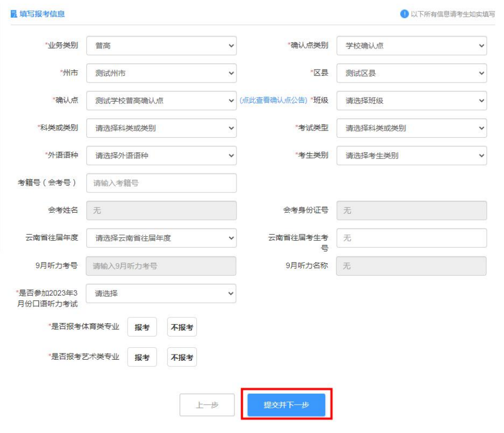
Task: Click the disabled 会考姓名 field
Action: (161, 211)
